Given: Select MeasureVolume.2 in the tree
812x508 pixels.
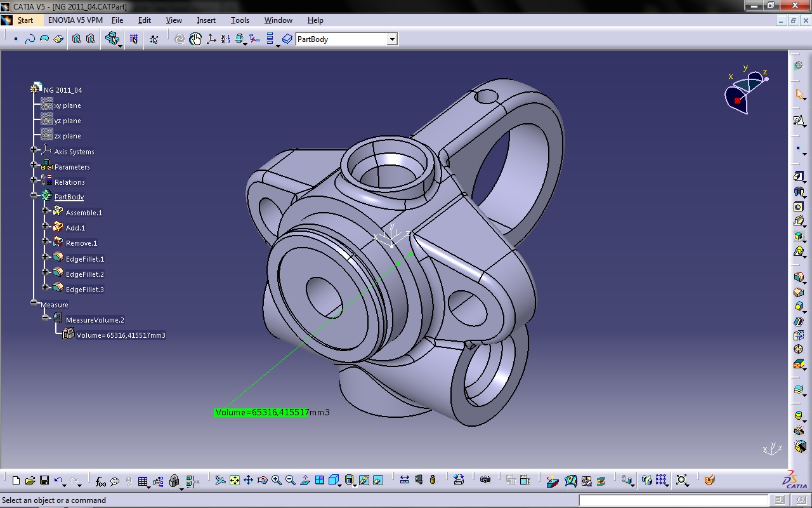Looking at the screenshot, I should click(x=95, y=320).
